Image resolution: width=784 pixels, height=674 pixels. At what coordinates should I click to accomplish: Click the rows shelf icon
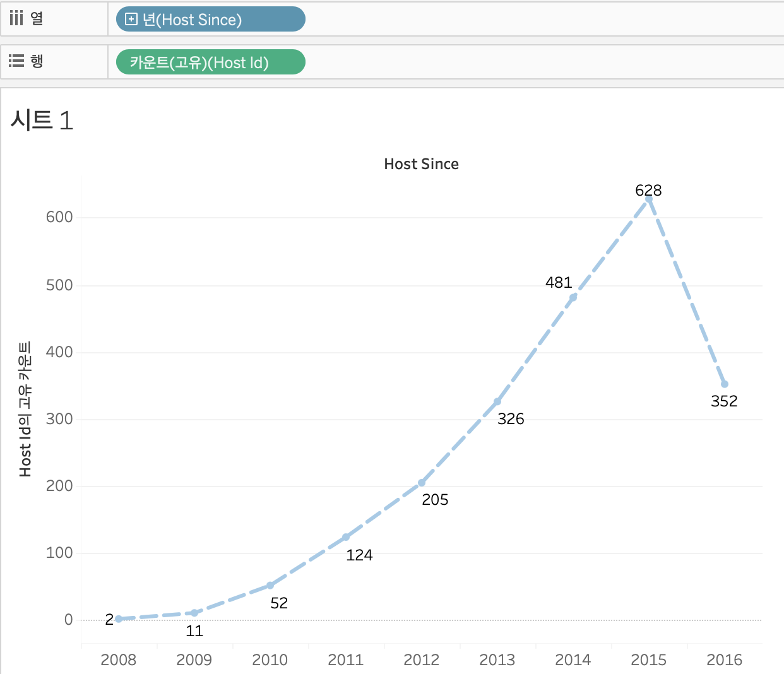[16, 61]
